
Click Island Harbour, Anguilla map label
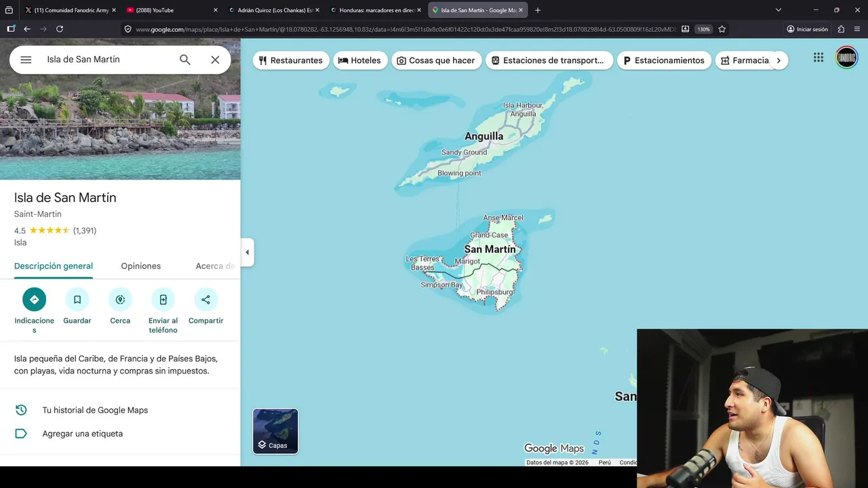[x=523, y=109]
